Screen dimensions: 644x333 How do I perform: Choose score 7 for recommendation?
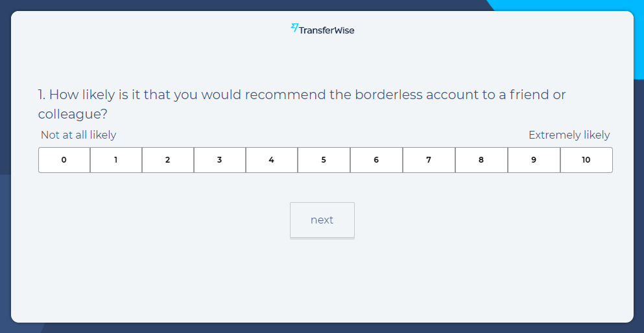[x=429, y=160]
